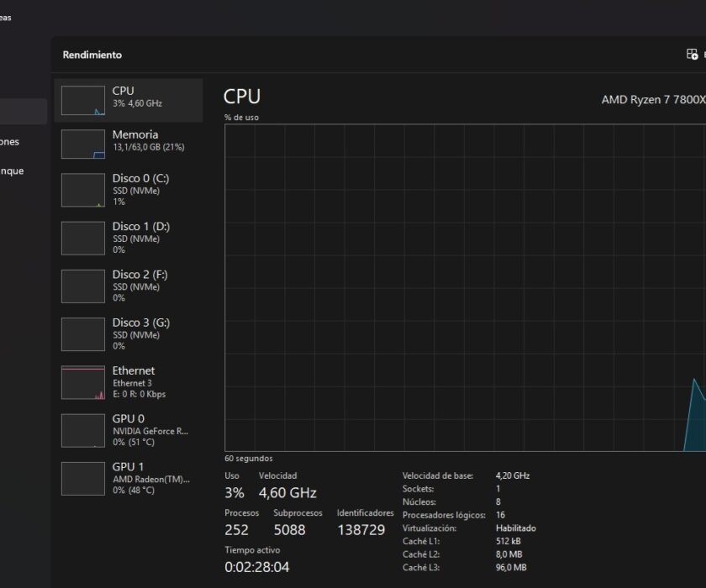Select Disco 2 (F:) in the list
The width and height of the screenshot is (706, 588).
(129, 286)
